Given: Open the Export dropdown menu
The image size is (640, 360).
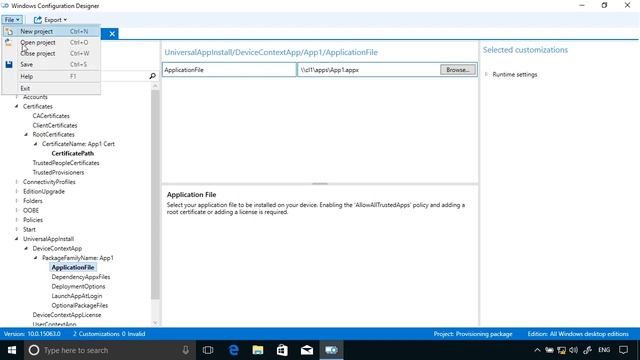Looking at the screenshot, I should point(50,20).
